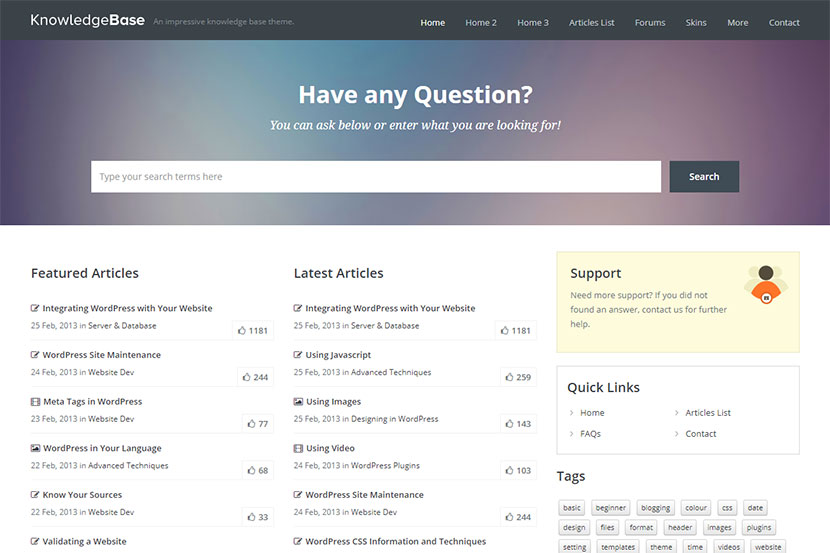The height and width of the screenshot is (553, 830).
Task: Select the header tag
Action: pos(680,528)
